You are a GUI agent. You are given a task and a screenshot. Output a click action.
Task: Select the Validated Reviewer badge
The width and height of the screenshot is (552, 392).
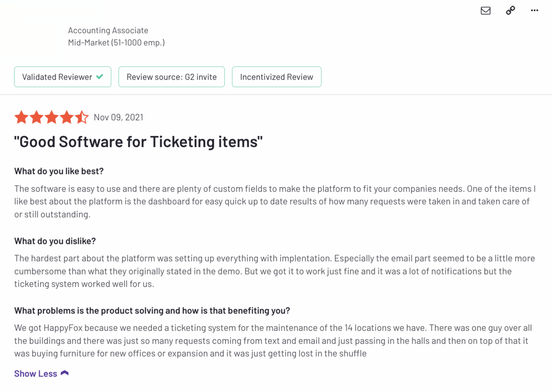pos(63,77)
